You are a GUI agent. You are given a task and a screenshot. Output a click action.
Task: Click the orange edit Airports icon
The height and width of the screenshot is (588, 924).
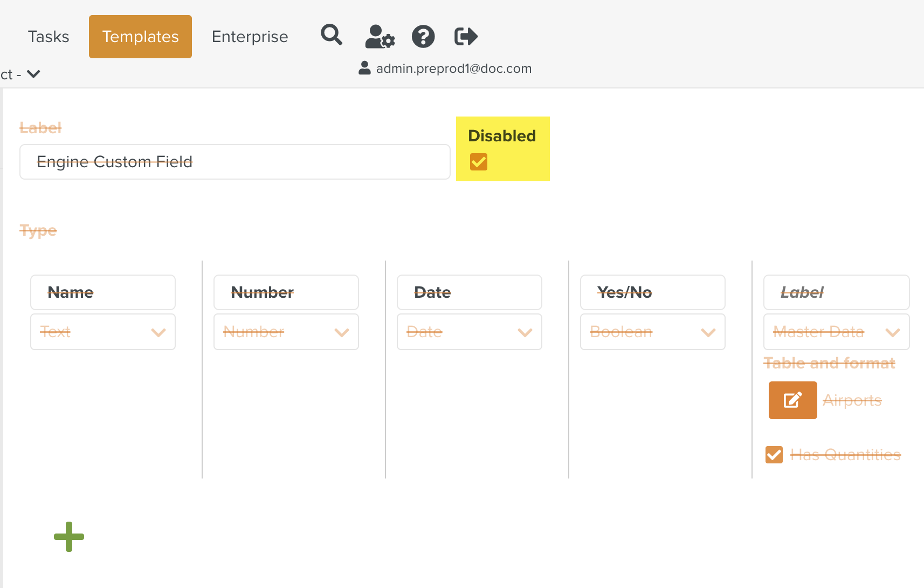[x=792, y=400]
